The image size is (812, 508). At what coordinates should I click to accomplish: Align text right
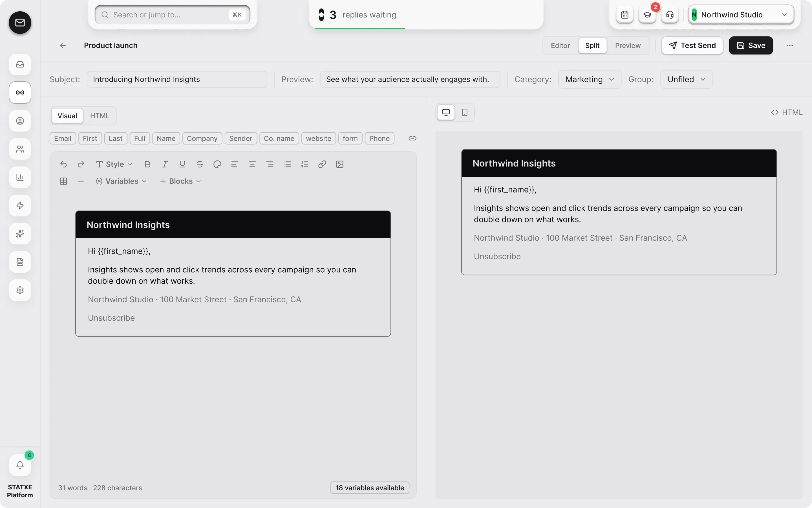270,164
